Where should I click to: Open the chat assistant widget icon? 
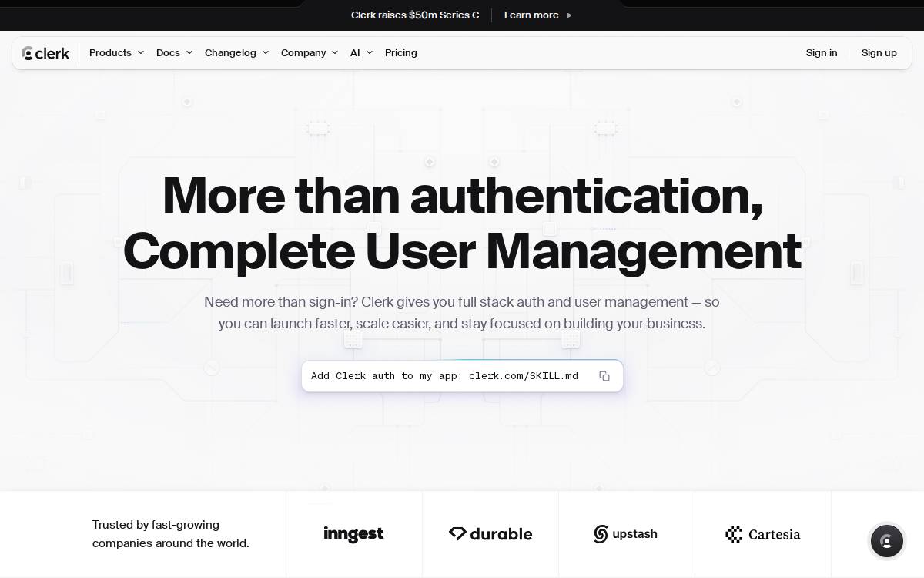[x=886, y=541]
